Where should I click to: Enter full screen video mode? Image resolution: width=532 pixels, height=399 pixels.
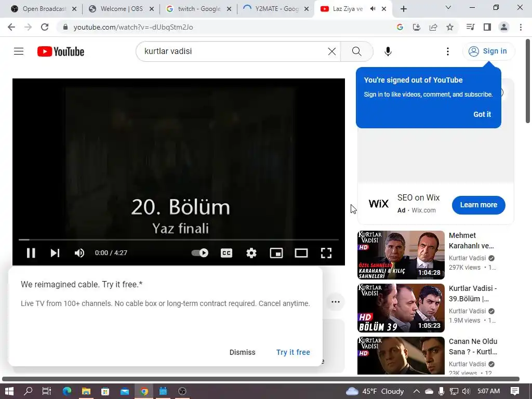pos(326,253)
